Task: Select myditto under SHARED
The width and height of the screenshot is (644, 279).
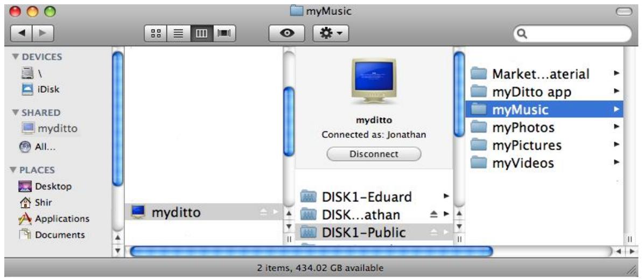Action: [x=50, y=129]
